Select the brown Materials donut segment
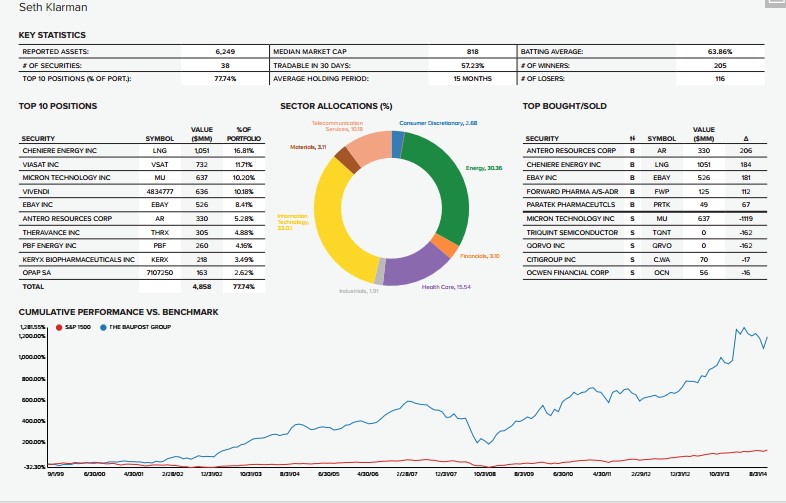This screenshot has height=503, width=786. (x=347, y=160)
